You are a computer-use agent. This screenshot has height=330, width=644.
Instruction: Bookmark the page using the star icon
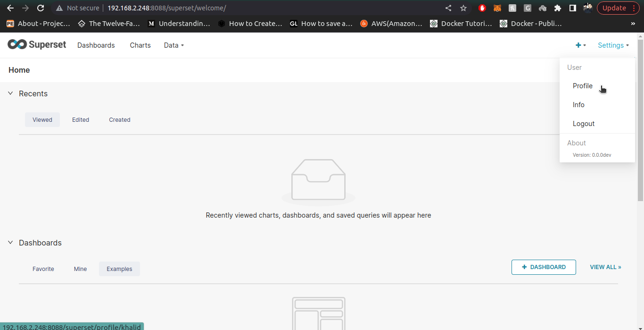[x=463, y=8]
